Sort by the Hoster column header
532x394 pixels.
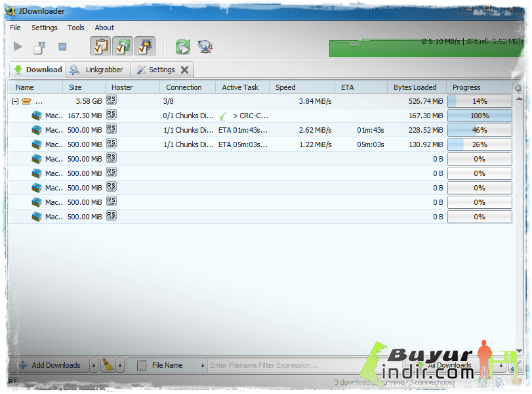[133, 87]
